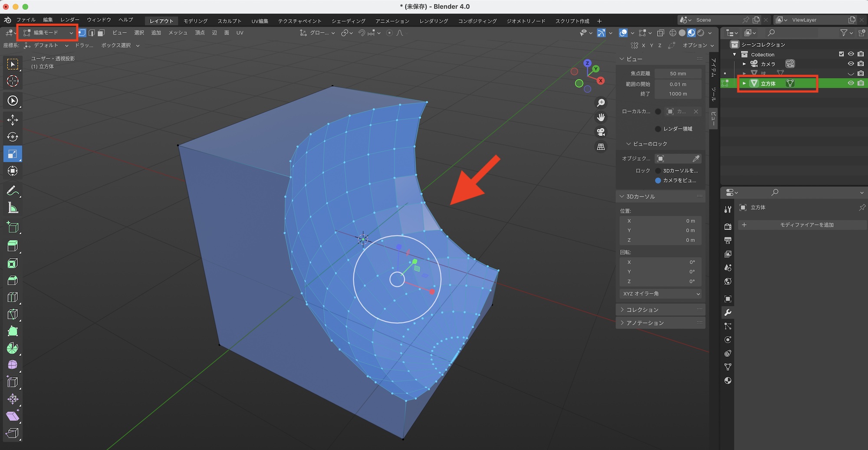Activate the Measure ruler tool
The height and width of the screenshot is (450, 868).
click(x=13, y=209)
